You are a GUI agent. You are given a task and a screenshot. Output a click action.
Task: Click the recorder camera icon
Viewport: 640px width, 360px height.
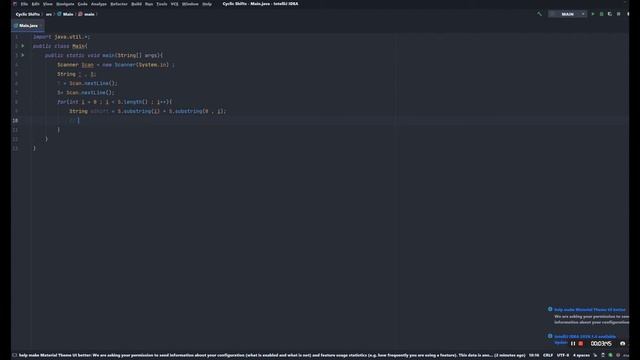(x=622, y=344)
